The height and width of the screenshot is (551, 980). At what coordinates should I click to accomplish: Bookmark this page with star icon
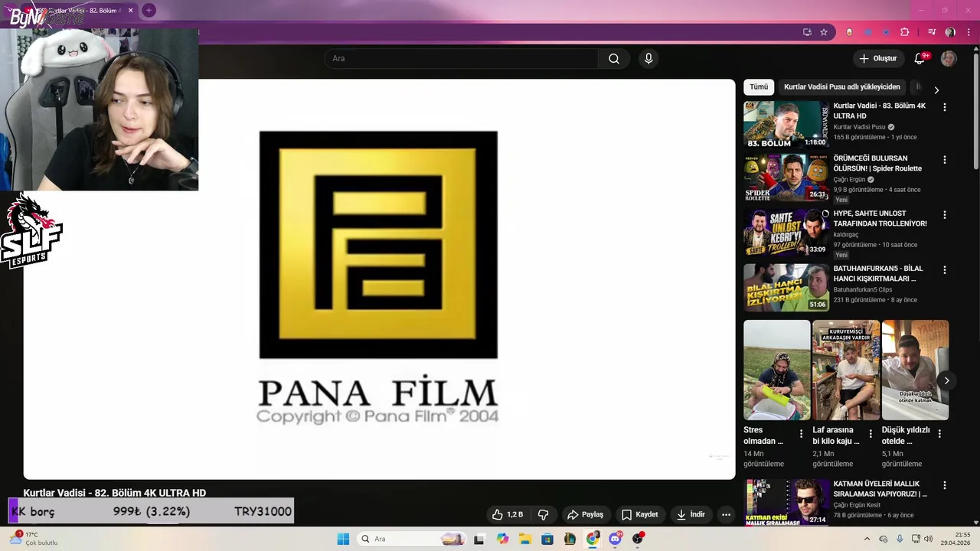tap(824, 32)
